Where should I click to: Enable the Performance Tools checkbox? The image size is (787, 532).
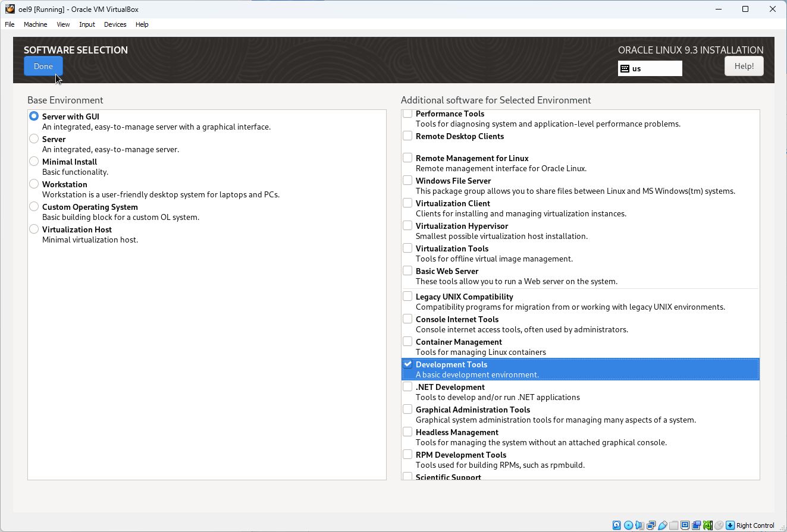tap(407, 114)
